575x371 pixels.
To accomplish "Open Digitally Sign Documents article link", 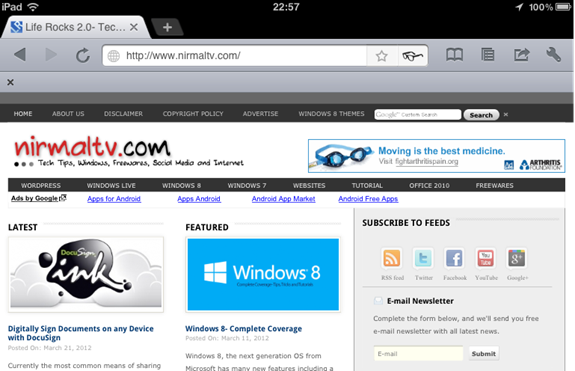I will point(81,333).
